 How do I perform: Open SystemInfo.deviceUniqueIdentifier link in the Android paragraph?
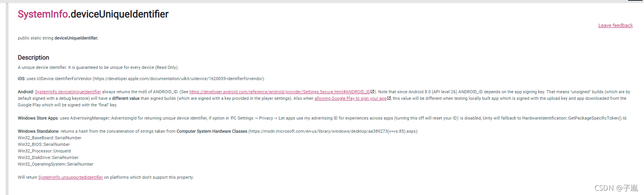(x=68, y=92)
